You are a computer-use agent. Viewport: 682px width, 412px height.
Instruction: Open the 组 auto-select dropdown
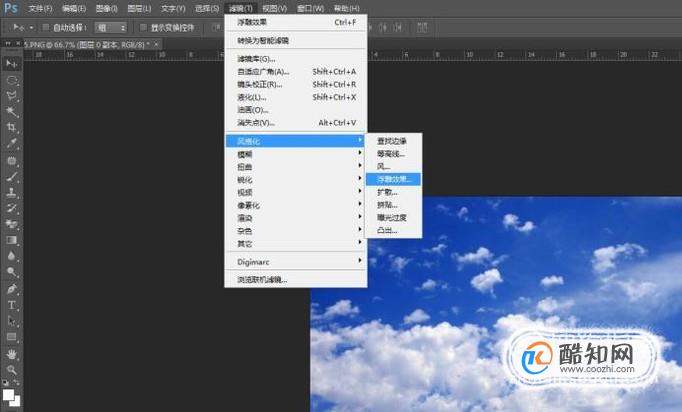coord(111,28)
